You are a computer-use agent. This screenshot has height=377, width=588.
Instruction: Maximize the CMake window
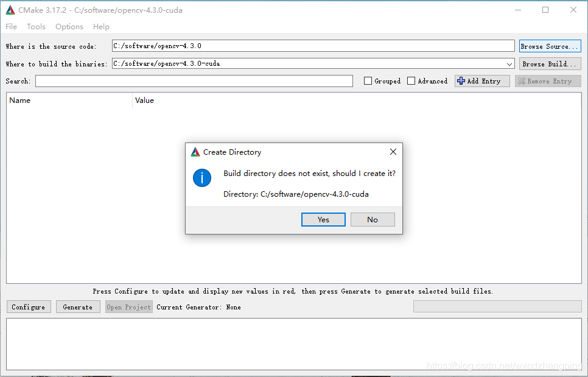(x=545, y=10)
